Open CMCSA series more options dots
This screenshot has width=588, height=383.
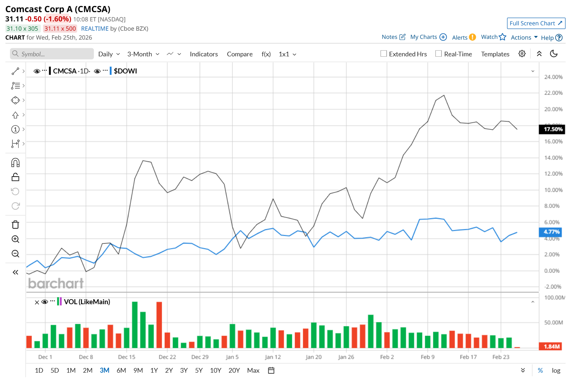click(x=45, y=71)
